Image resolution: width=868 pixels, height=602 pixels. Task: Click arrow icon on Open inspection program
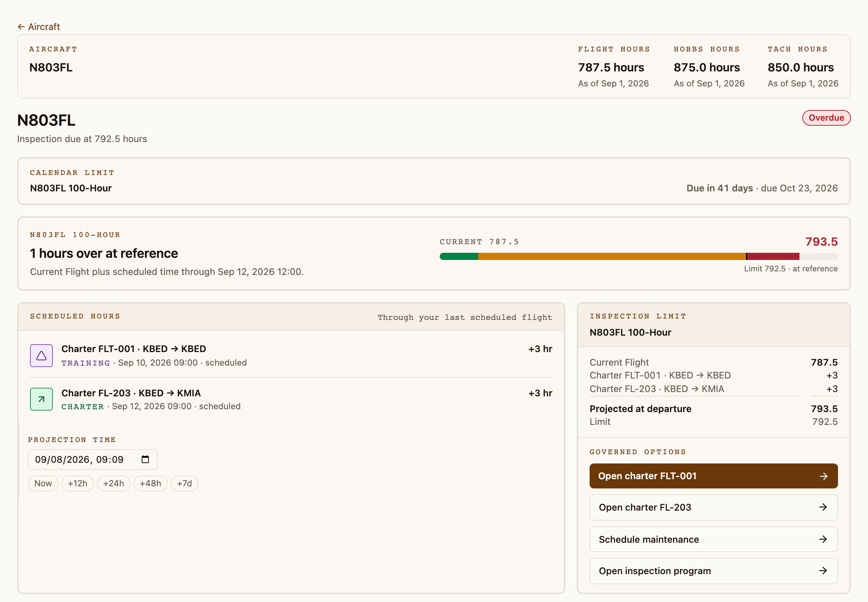(x=823, y=571)
